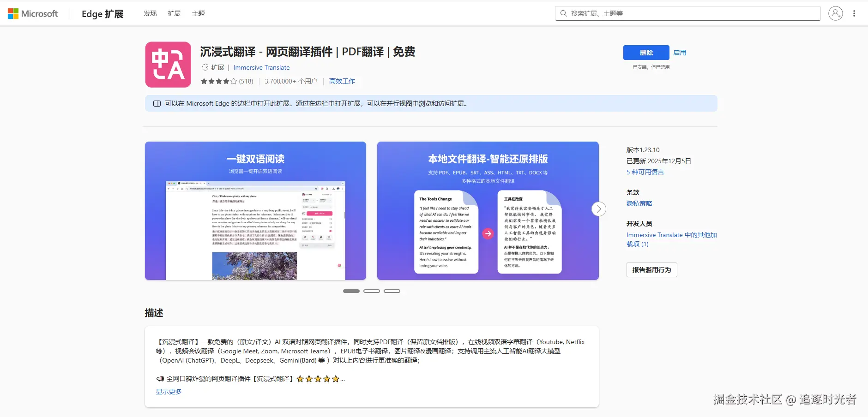Open the user account profile icon
The image size is (868, 417).
point(835,13)
